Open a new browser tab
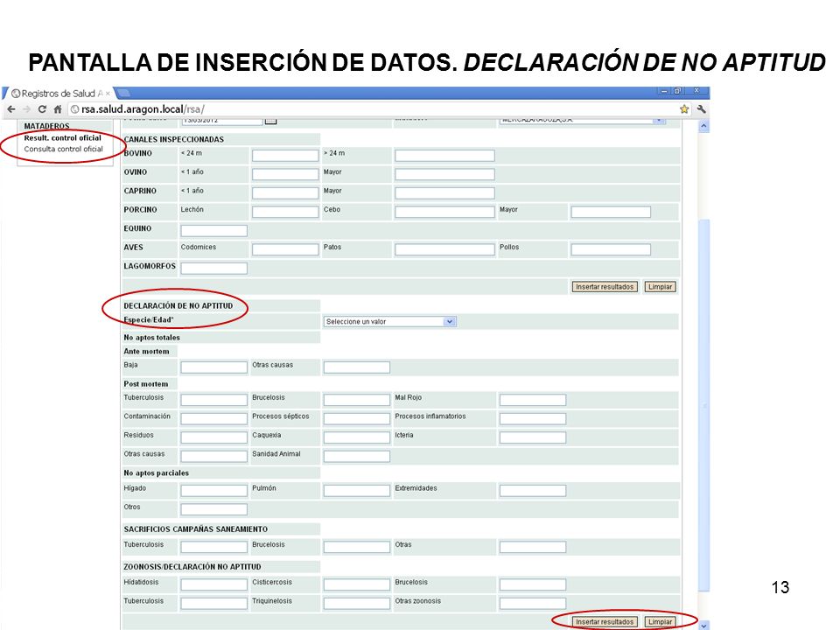This screenshot has height=630, width=840. (x=122, y=94)
